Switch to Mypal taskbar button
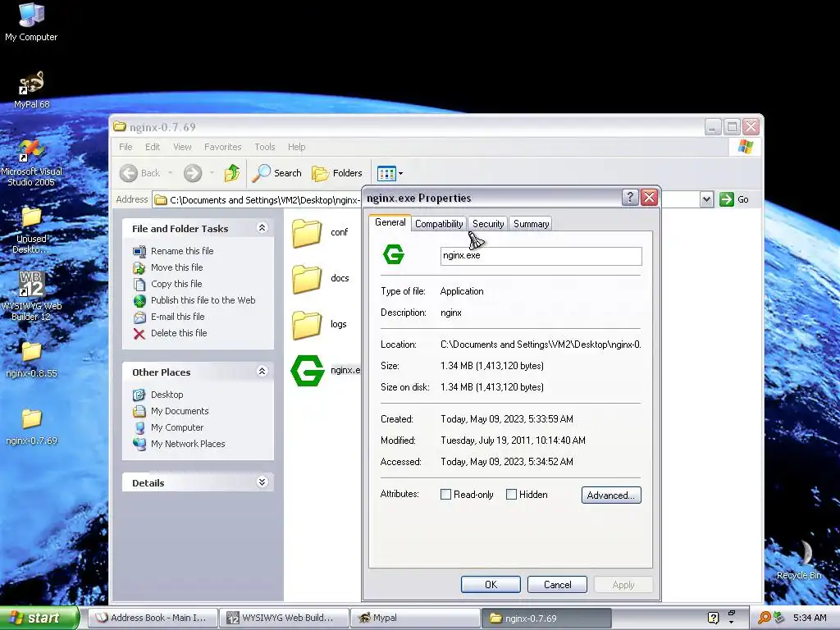The height and width of the screenshot is (630, 840). pos(415,618)
